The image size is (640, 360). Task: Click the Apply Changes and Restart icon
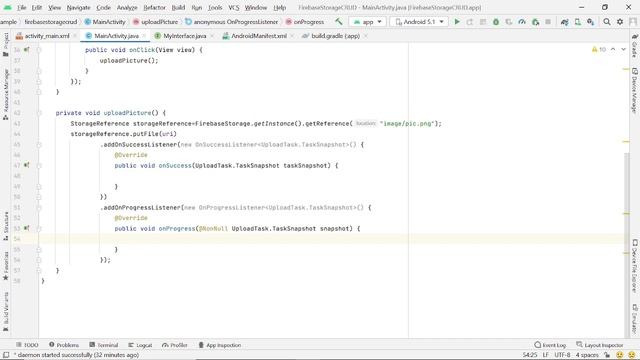[470, 22]
